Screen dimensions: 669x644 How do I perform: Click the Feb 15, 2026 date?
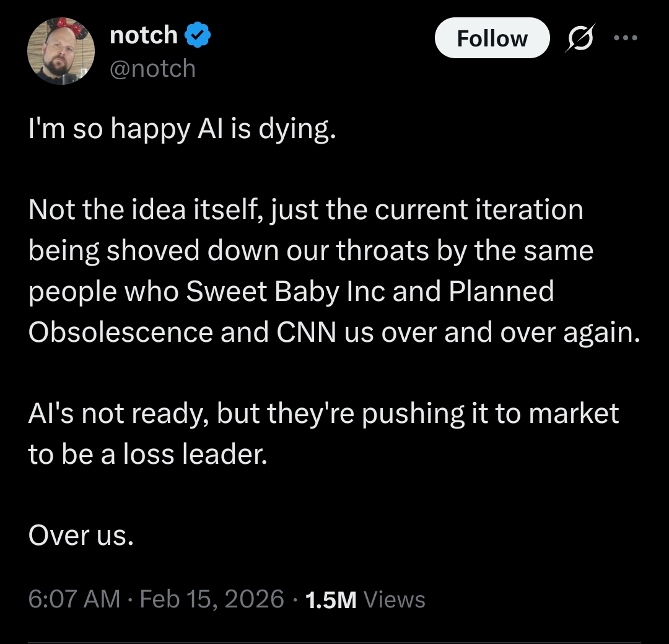[212, 599]
